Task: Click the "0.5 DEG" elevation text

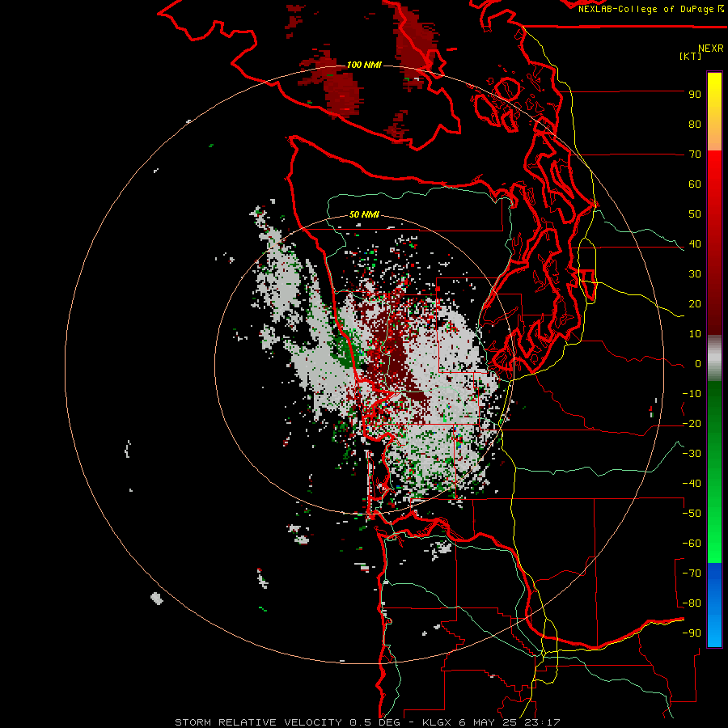Action: coord(374,722)
